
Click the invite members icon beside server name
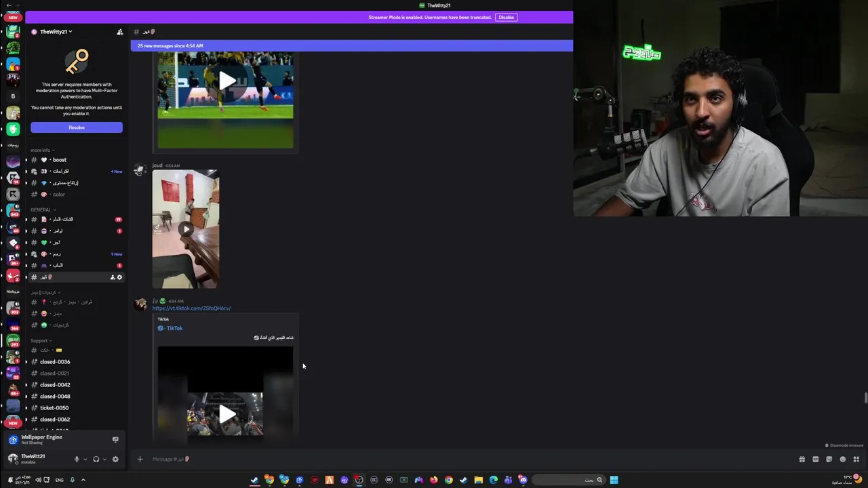tap(120, 32)
